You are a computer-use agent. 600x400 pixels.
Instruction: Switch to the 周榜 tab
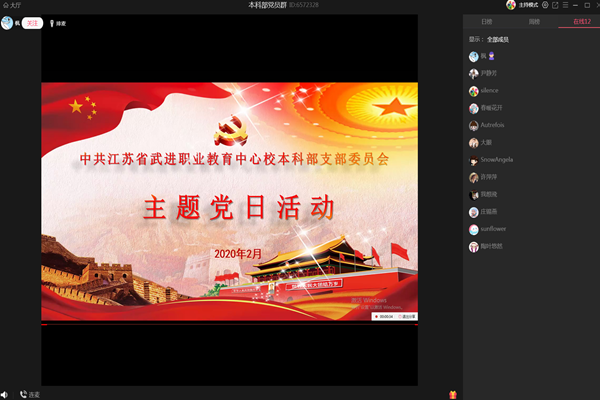pos(534,21)
